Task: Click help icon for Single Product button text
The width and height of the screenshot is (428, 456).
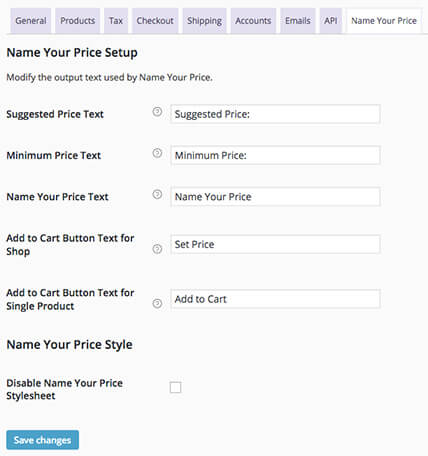Action: point(157,304)
